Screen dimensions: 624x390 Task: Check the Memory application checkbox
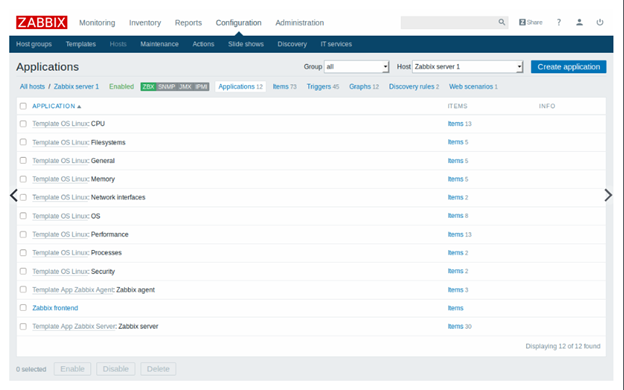(x=23, y=179)
